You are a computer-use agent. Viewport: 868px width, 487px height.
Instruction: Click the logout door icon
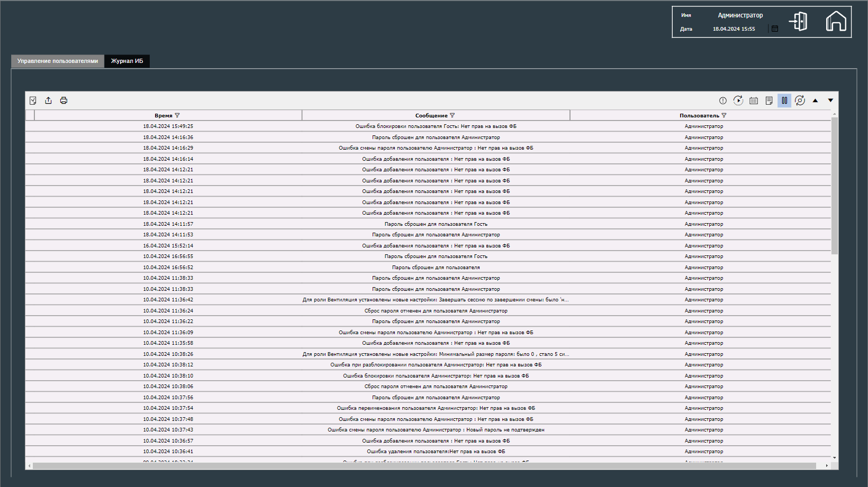pos(798,22)
